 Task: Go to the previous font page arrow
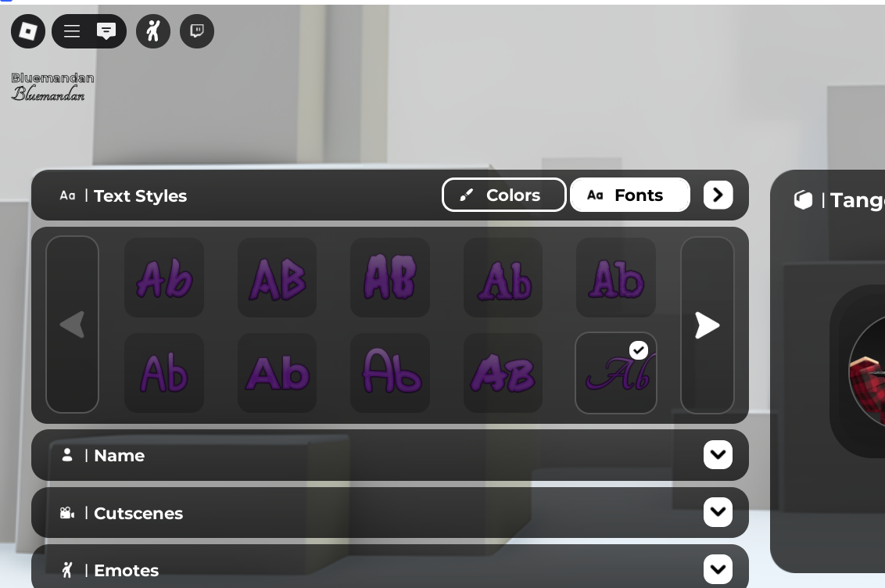pos(72,324)
